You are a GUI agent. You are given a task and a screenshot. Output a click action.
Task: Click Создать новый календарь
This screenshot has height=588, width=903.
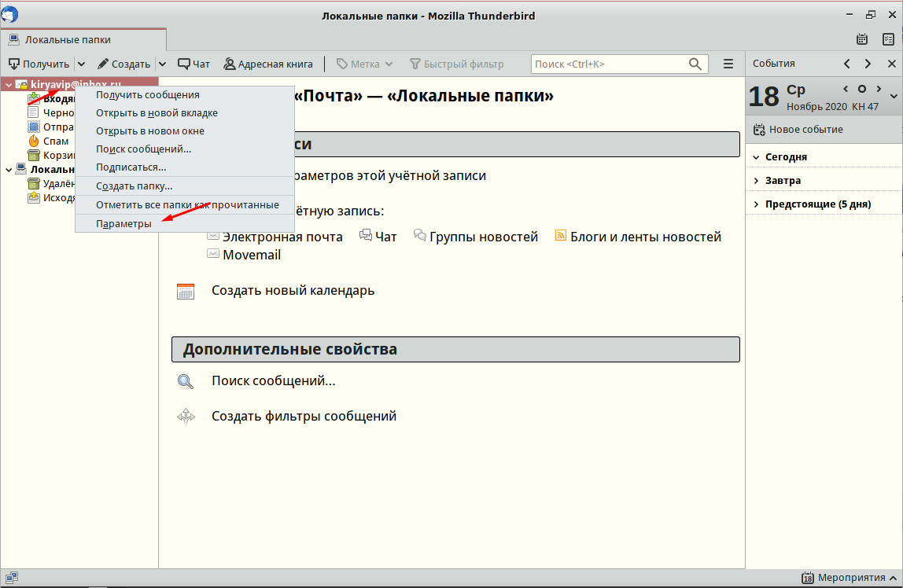293,291
